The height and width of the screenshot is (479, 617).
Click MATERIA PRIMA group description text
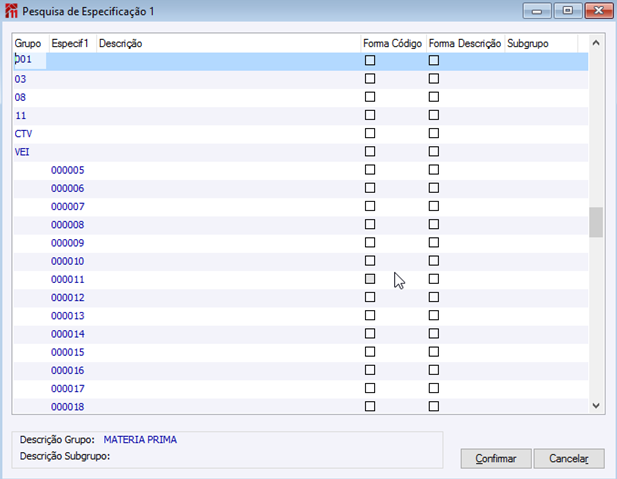[140, 440]
